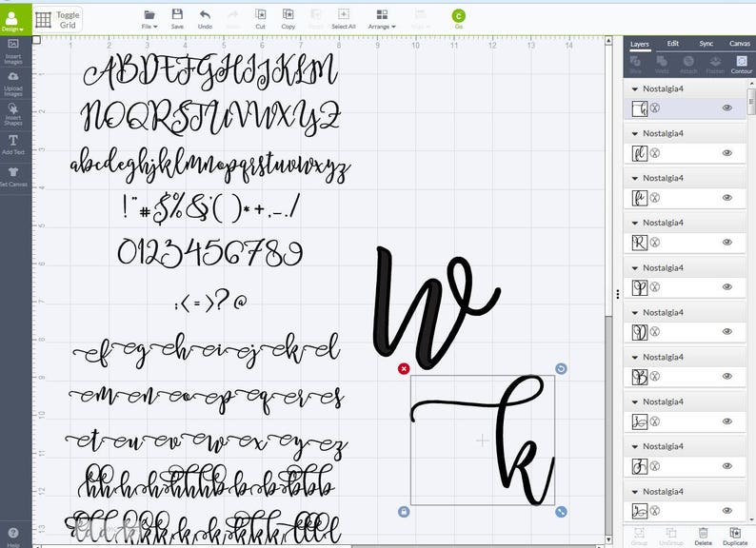Hide the R thumbnail layer

click(x=727, y=242)
